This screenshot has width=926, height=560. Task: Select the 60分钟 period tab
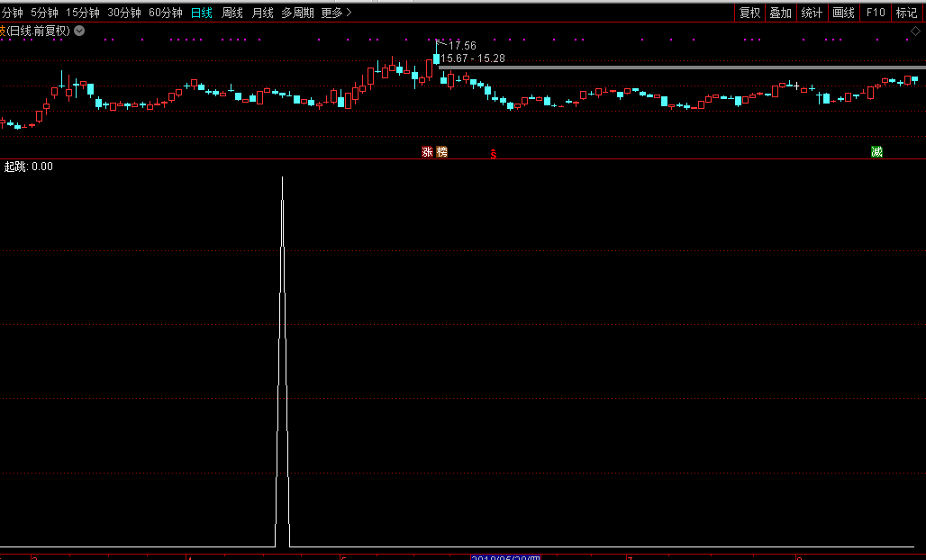pos(165,13)
